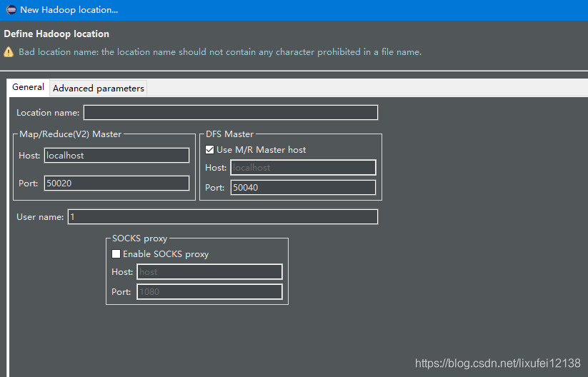The height and width of the screenshot is (377, 588).
Task: Click the Eclipse icon in the title bar
Action: pos(11,10)
